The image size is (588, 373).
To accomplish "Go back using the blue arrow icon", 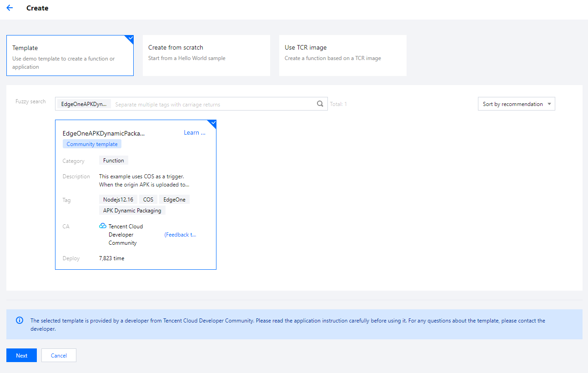I will (x=10, y=8).
